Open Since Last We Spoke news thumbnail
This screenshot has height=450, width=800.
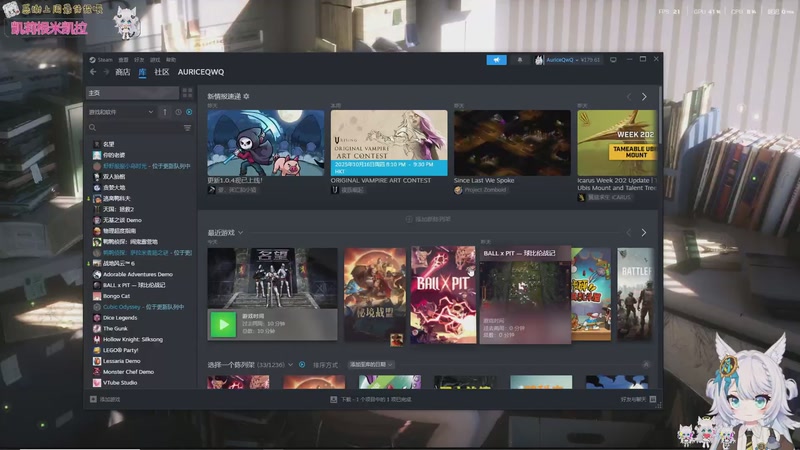click(x=512, y=143)
